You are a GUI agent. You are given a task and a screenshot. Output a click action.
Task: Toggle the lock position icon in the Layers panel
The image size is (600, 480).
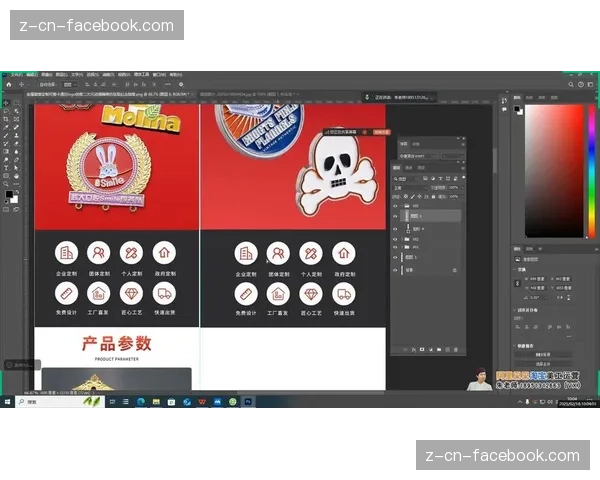[419, 196]
